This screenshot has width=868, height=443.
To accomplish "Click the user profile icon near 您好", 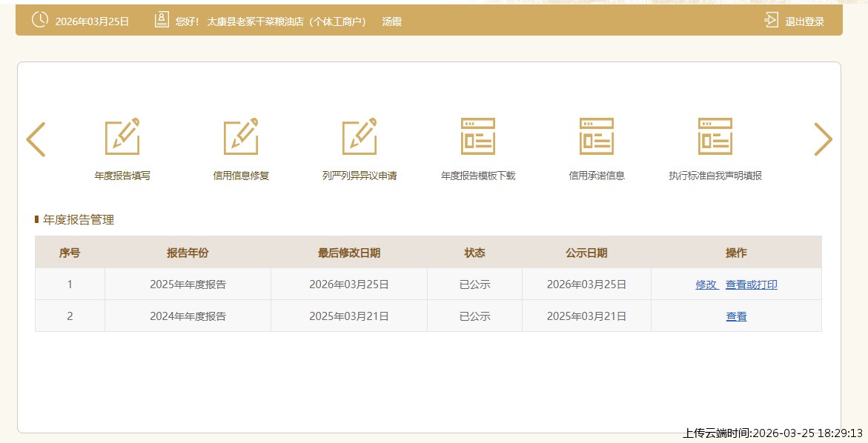I will [162, 21].
